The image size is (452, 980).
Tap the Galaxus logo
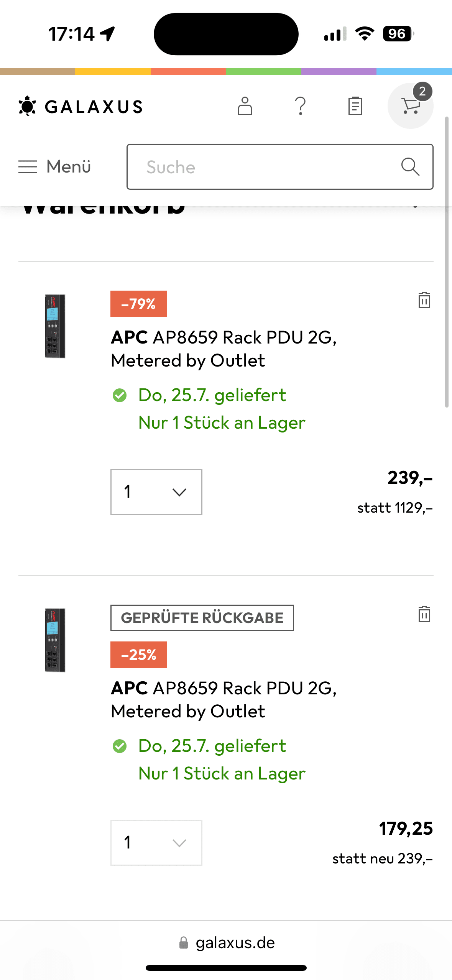pyautogui.click(x=81, y=106)
